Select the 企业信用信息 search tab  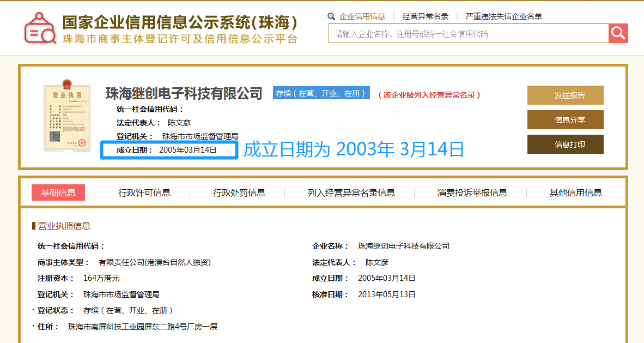[x=362, y=16]
